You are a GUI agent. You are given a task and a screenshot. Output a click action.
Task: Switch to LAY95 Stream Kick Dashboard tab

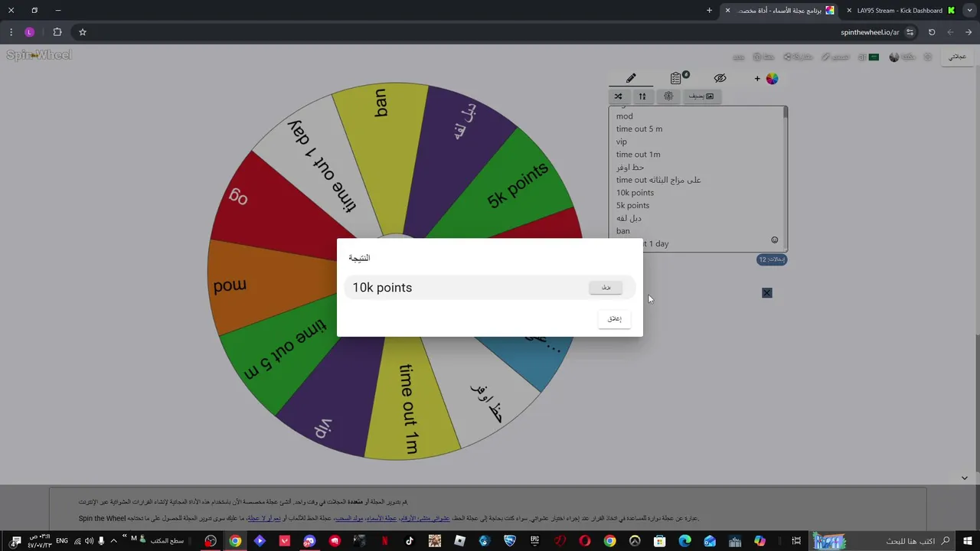tap(902, 11)
